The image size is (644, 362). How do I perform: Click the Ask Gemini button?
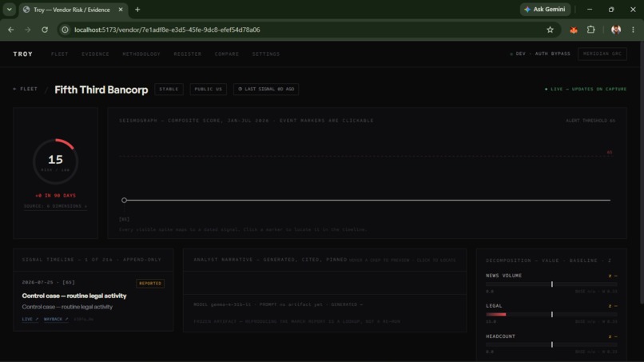tap(545, 10)
